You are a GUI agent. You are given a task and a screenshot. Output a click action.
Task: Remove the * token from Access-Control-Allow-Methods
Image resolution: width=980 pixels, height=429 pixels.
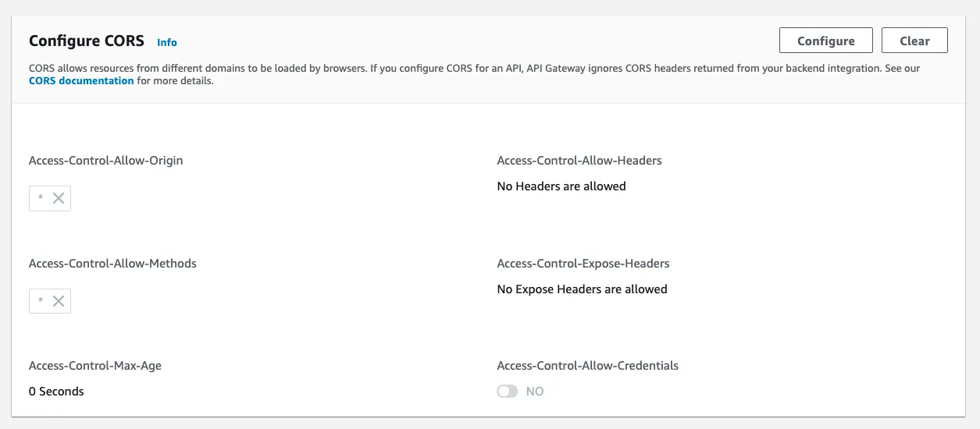coord(59,301)
